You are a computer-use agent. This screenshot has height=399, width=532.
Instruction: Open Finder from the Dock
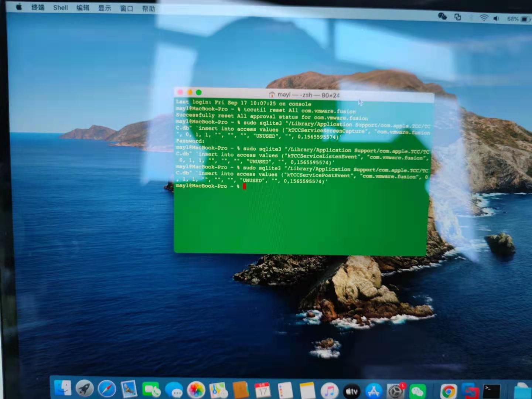[x=63, y=388]
